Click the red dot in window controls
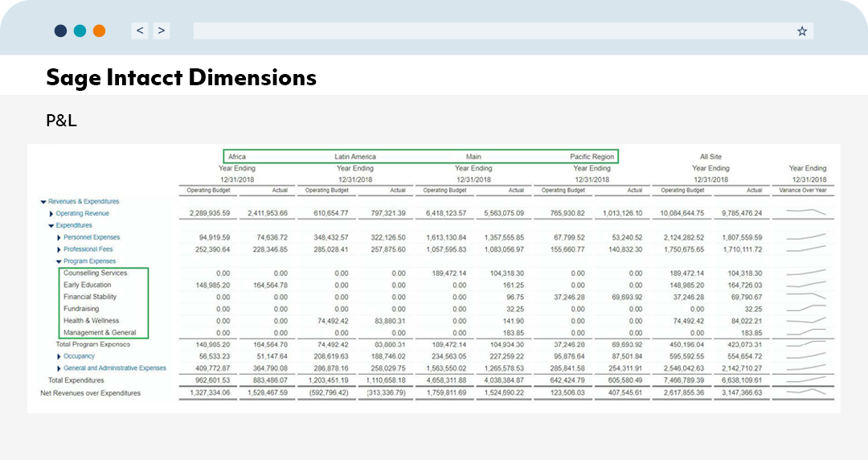868x460 pixels. click(x=99, y=31)
